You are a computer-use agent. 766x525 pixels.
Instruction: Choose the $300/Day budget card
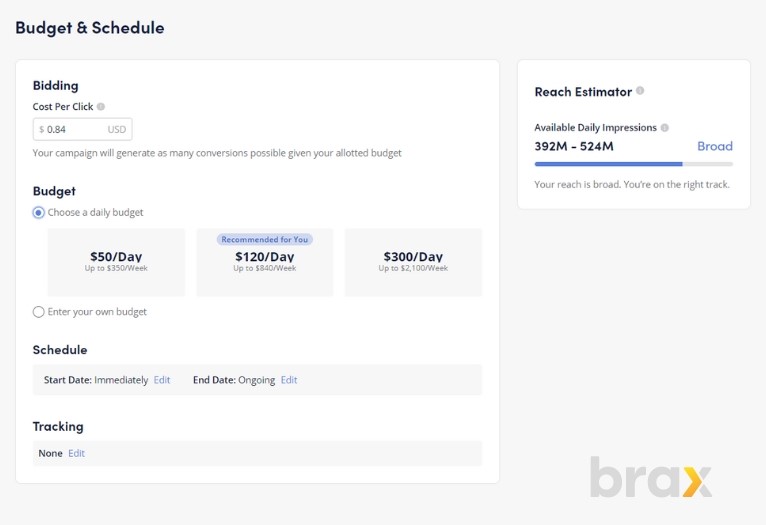[413, 262]
